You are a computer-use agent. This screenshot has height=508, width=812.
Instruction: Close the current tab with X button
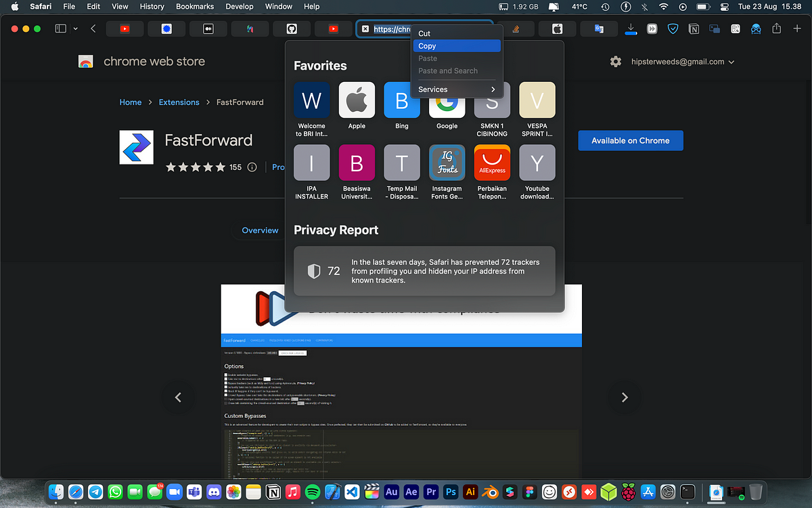pos(365,29)
